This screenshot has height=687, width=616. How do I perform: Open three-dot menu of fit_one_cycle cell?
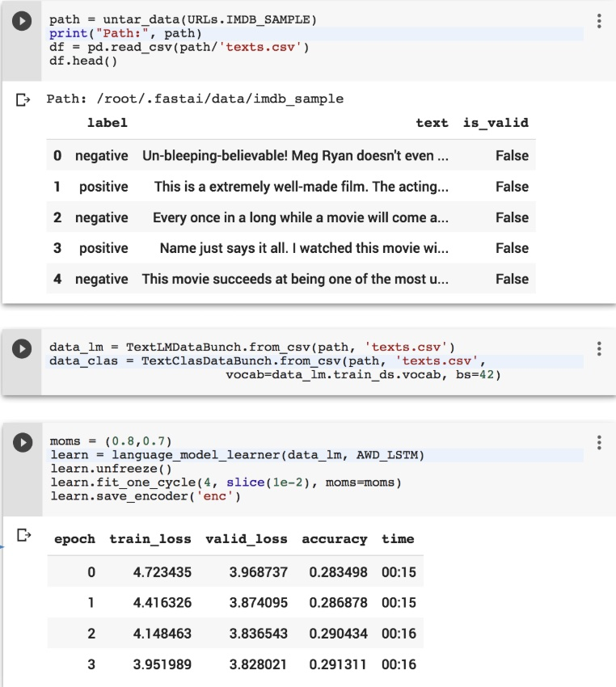[x=598, y=443]
